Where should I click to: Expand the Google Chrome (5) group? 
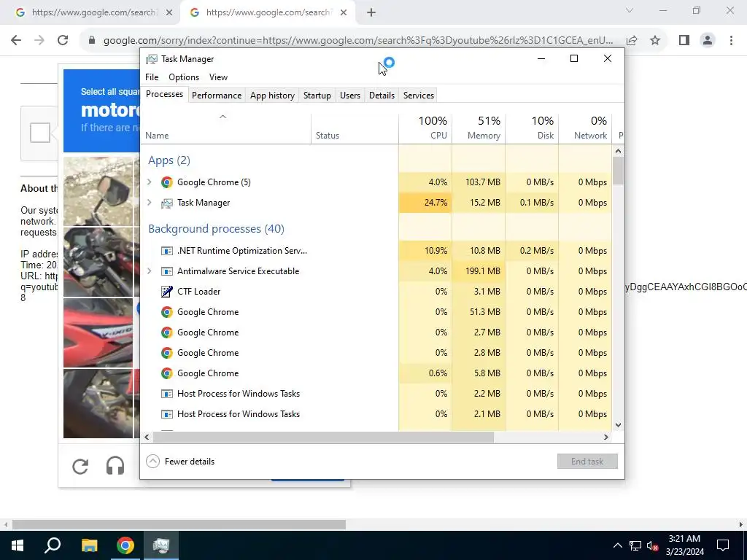point(149,182)
